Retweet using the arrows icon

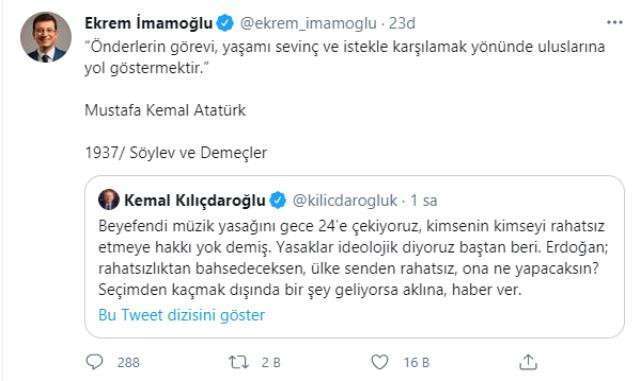click(238, 362)
